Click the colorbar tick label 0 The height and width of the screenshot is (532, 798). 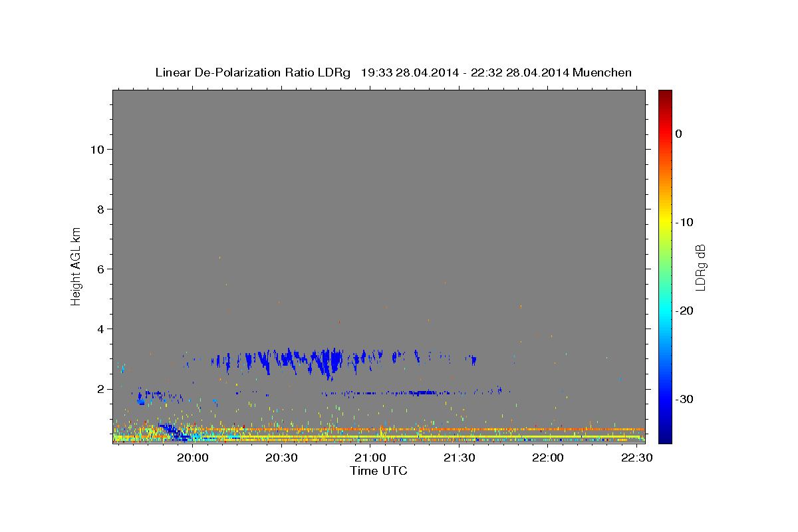(678, 134)
